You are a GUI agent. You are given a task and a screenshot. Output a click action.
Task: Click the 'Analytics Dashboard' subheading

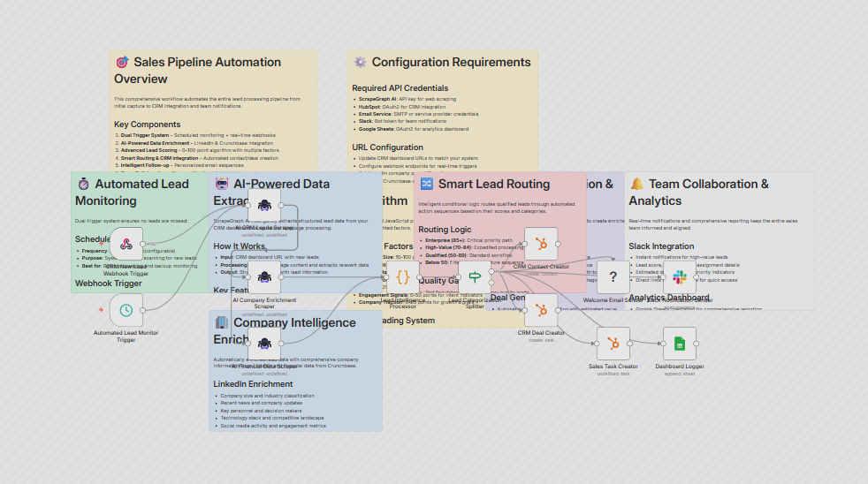coord(669,298)
